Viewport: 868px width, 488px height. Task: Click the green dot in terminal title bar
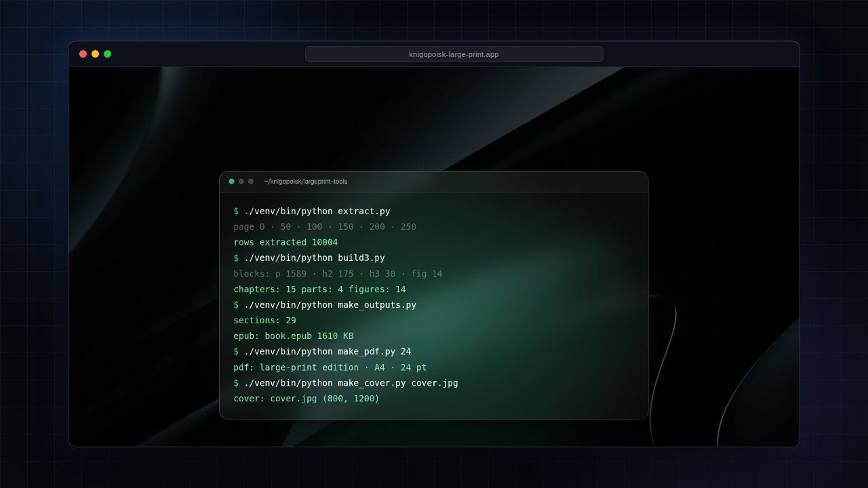coord(231,182)
